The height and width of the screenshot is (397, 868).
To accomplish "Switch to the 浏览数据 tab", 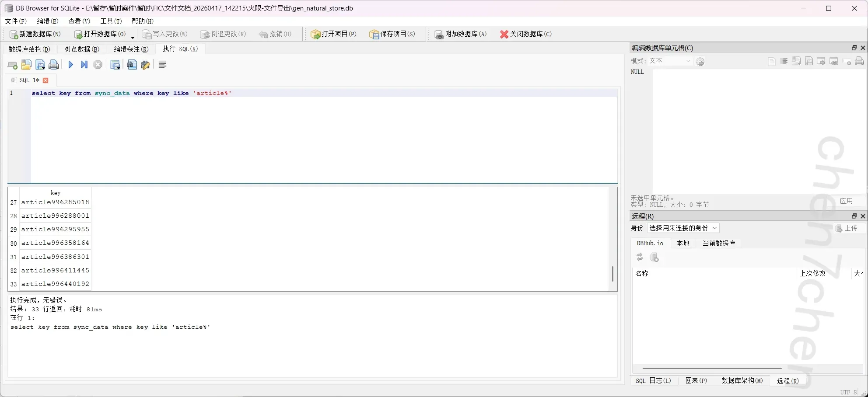I will click(x=81, y=49).
